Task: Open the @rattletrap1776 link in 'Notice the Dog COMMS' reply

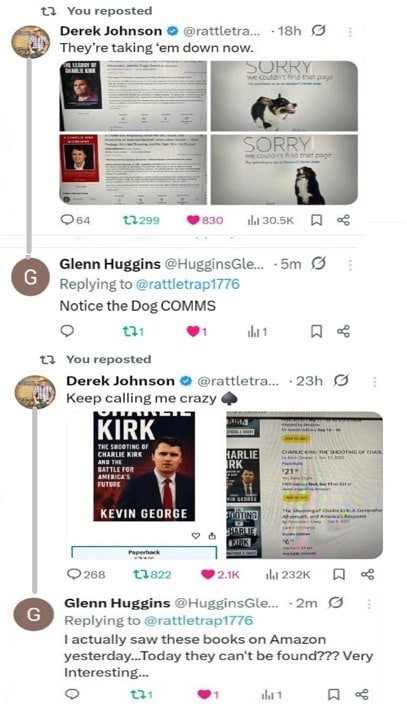Action: pos(187,284)
